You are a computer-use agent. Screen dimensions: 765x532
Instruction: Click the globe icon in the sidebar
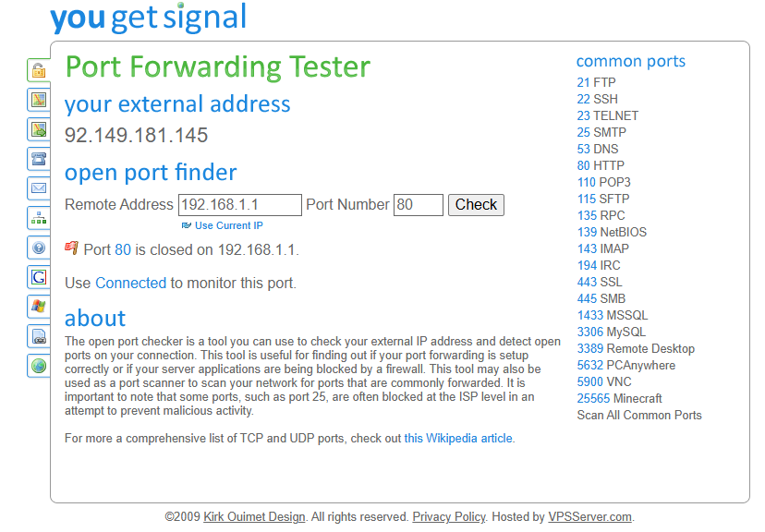tap(39, 365)
